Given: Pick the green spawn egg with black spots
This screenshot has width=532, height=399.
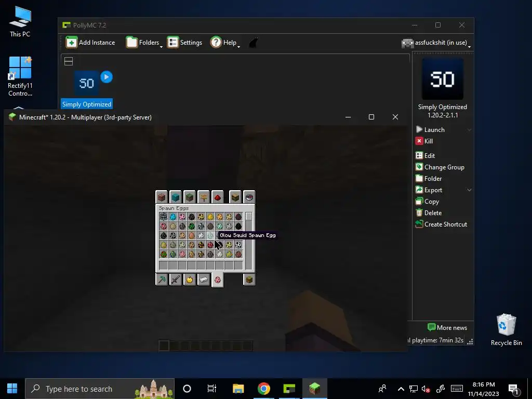Looking at the screenshot, I should coord(192,226).
